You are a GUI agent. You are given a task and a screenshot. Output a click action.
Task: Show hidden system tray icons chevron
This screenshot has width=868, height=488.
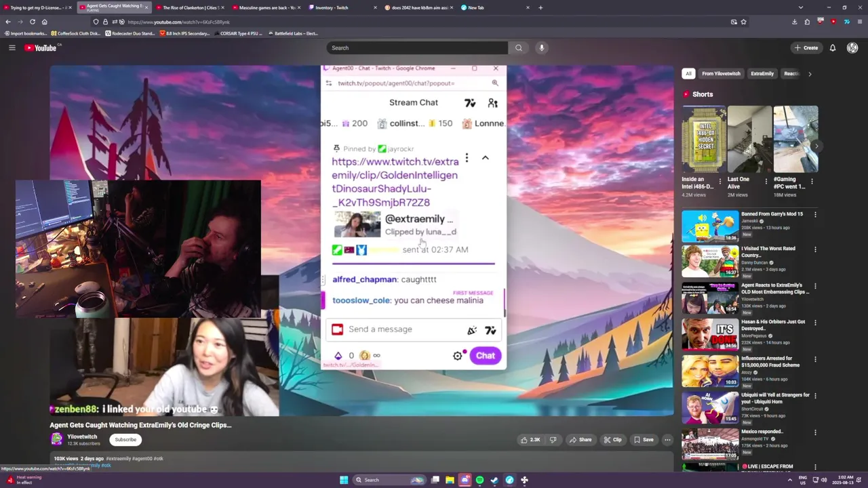point(789,480)
